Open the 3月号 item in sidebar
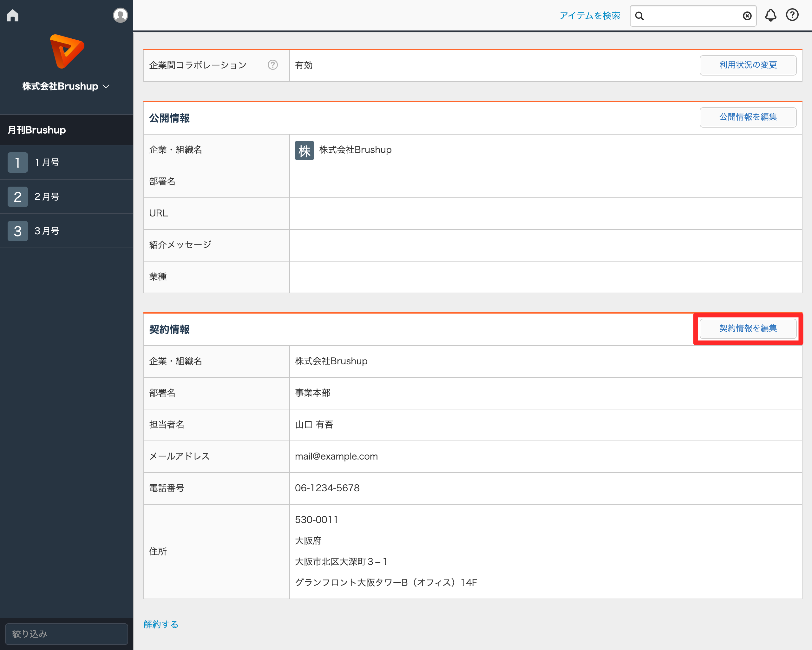Image resolution: width=812 pixels, height=650 pixels. click(x=67, y=231)
